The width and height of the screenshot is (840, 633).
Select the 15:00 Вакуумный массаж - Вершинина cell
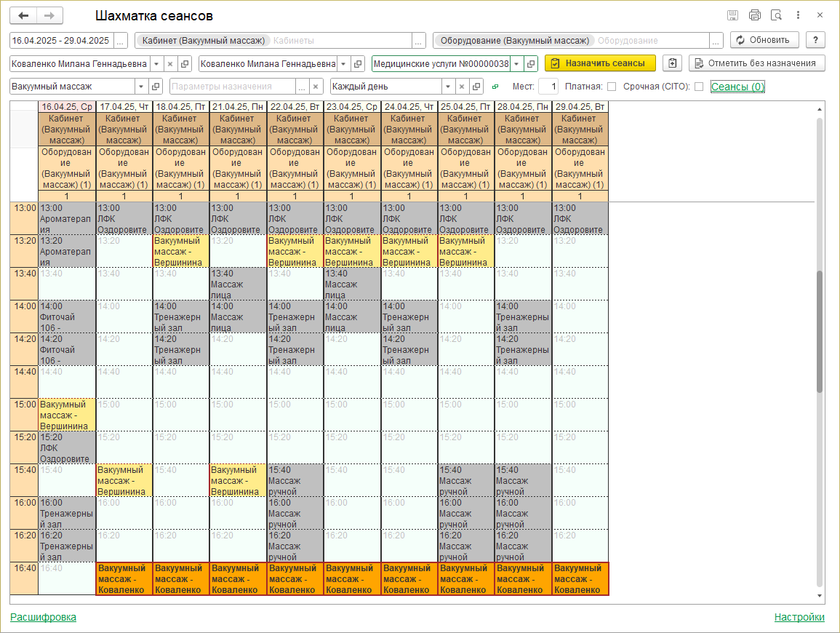click(67, 415)
